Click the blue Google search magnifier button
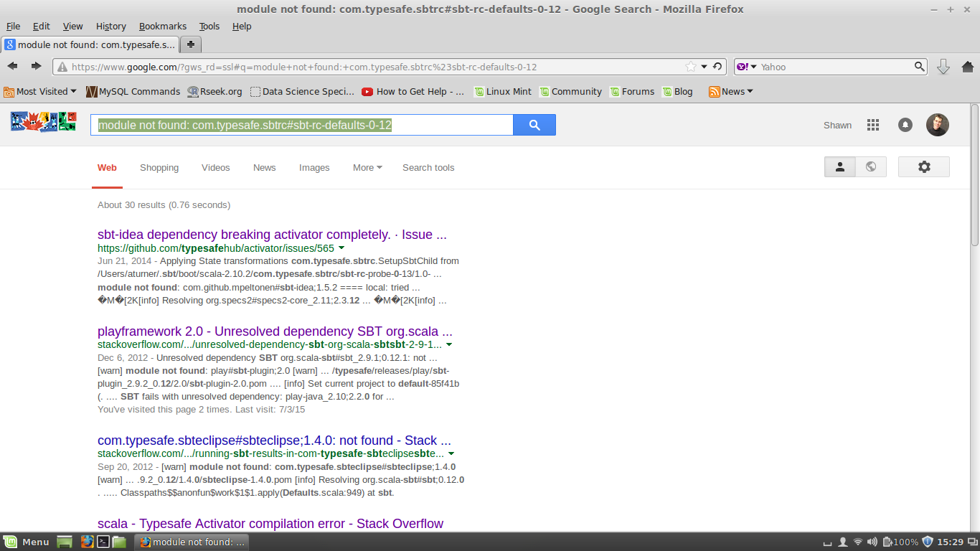The width and height of the screenshot is (980, 551). point(534,125)
